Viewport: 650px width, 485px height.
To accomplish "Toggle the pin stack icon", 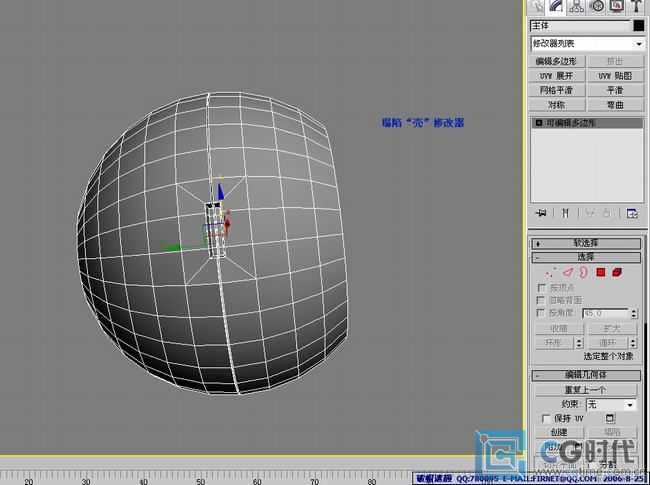I will pyautogui.click(x=541, y=213).
